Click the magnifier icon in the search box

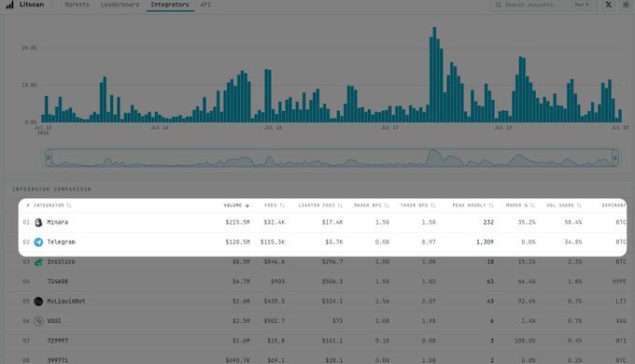tap(498, 5)
